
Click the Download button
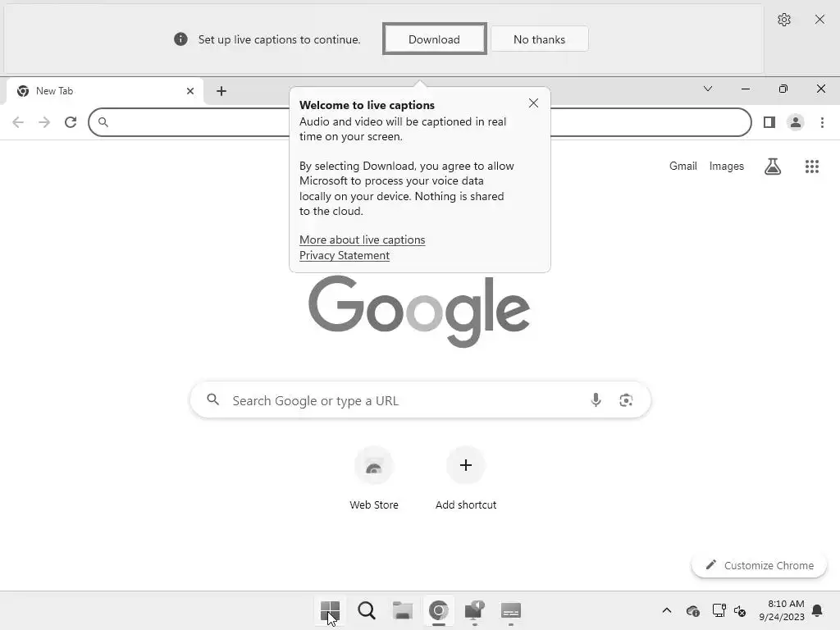[x=435, y=39]
